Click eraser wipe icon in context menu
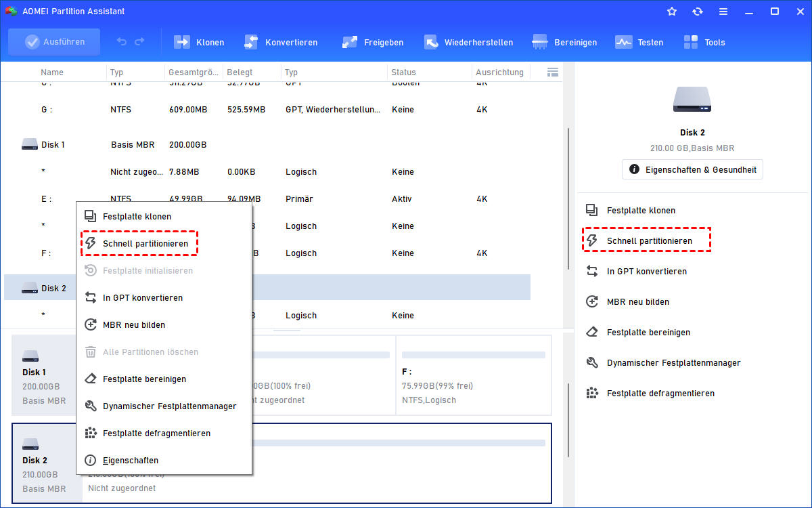This screenshot has width=812, height=508. tap(90, 379)
